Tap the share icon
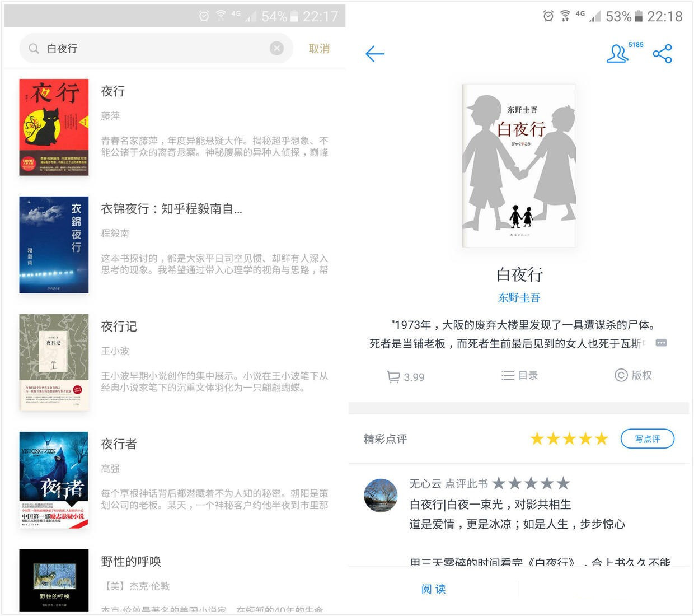Screen dimensions: 694x616 point(662,54)
